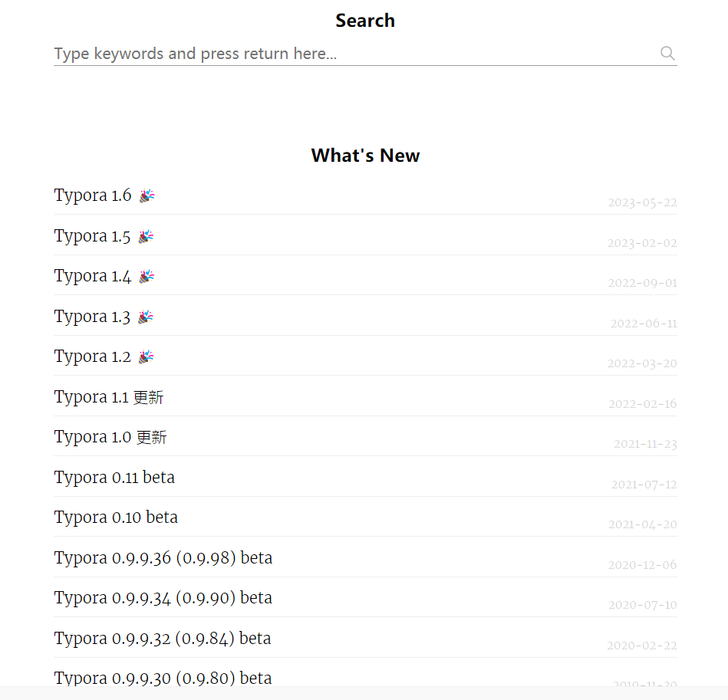Click the search magnifier icon
The height and width of the screenshot is (700, 728).
tap(667, 53)
